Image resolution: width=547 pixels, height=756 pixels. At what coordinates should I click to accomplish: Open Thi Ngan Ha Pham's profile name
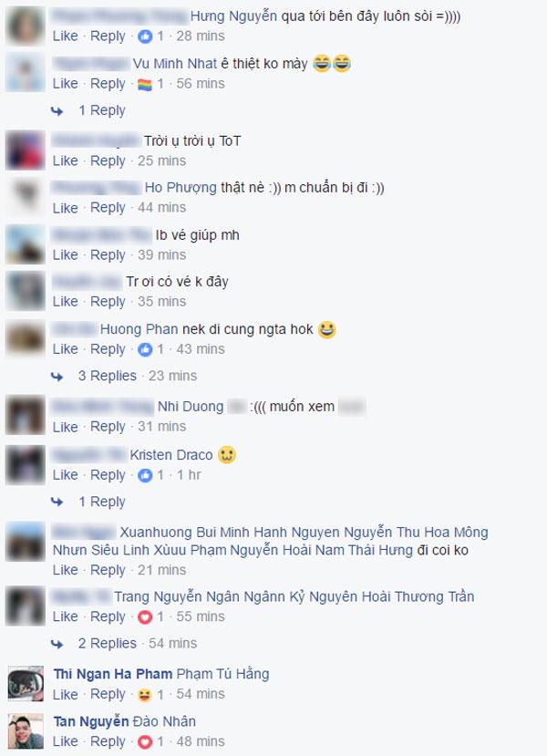[113, 674]
